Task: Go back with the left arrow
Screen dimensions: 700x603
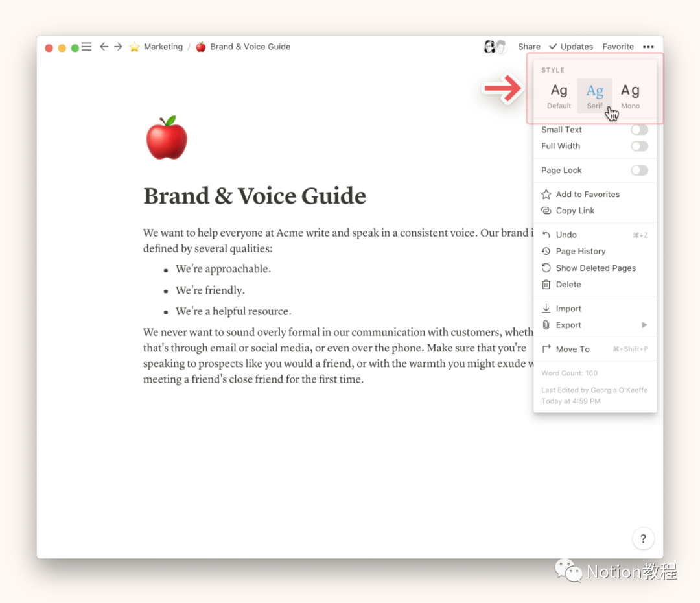Action: tap(104, 47)
